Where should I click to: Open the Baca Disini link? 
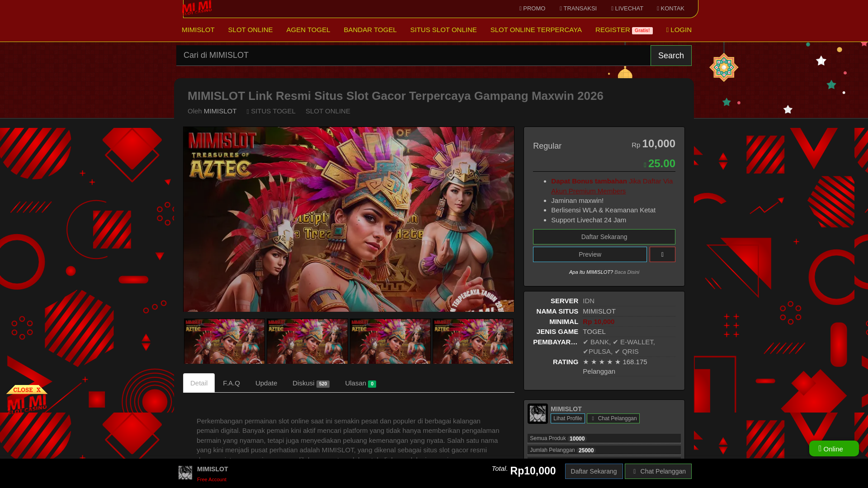click(x=627, y=272)
